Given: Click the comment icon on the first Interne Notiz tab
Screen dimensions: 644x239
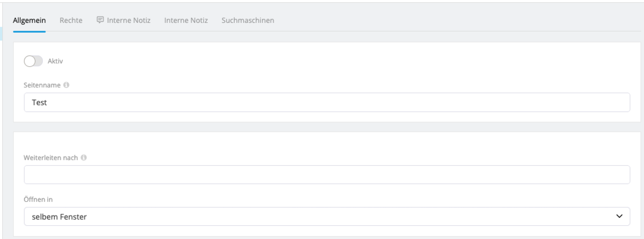Looking at the screenshot, I should click(100, 20).
